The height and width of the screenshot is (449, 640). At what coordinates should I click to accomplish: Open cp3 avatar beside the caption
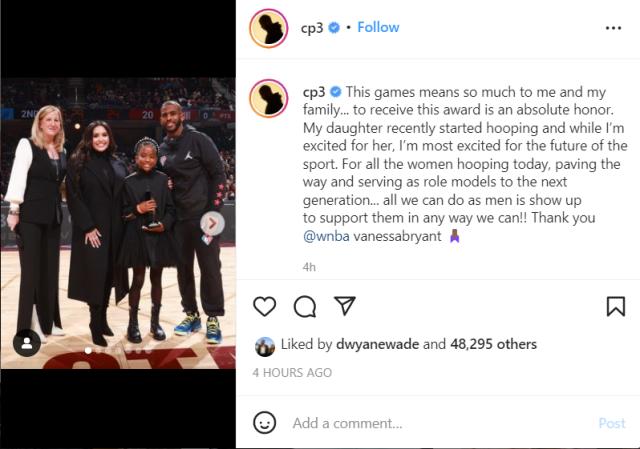(x=269, y=98)
